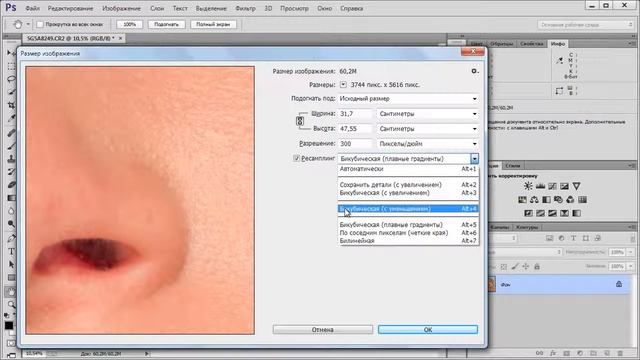Screen dimensions: 640x360
Task: Open the Фильтр menu
Action: pos(245,8)
